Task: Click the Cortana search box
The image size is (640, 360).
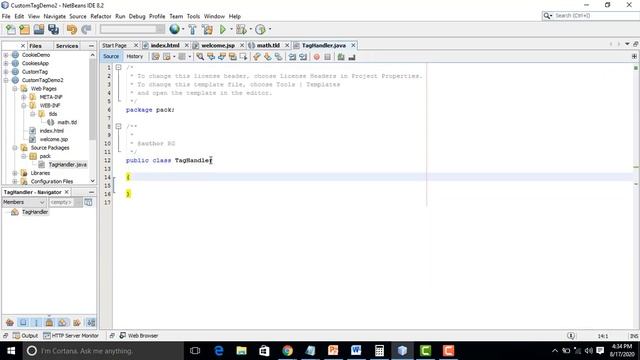Action: pos(103,351)
